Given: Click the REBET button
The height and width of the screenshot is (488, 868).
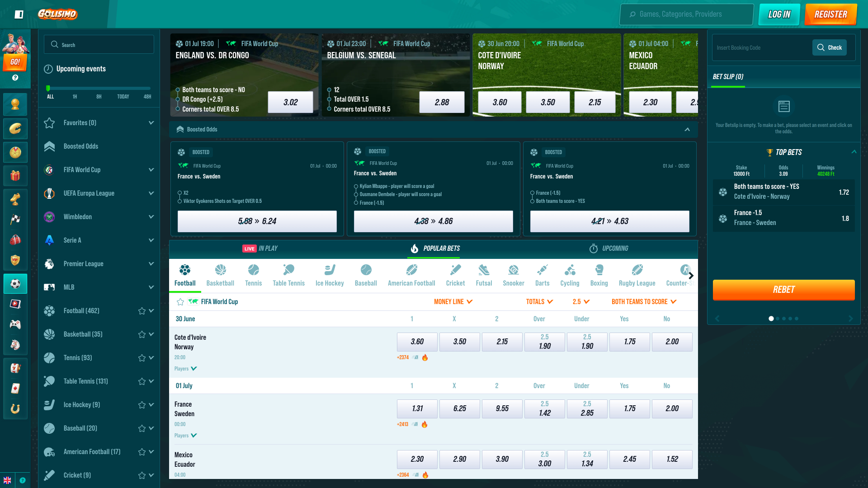Looking at the screenshot, I should click(x=784, y=290).
